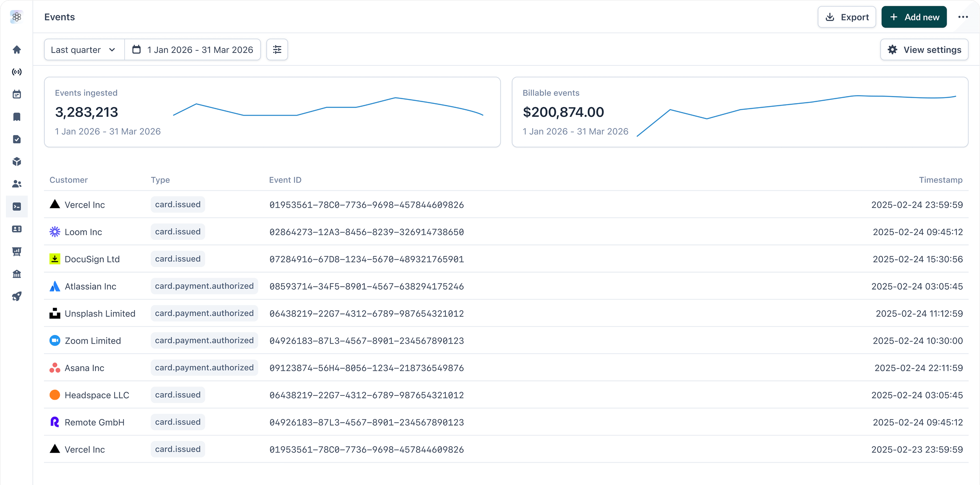Click the Export button
The width and height of the screenshot is (980, 485).
tap(847, 17)
